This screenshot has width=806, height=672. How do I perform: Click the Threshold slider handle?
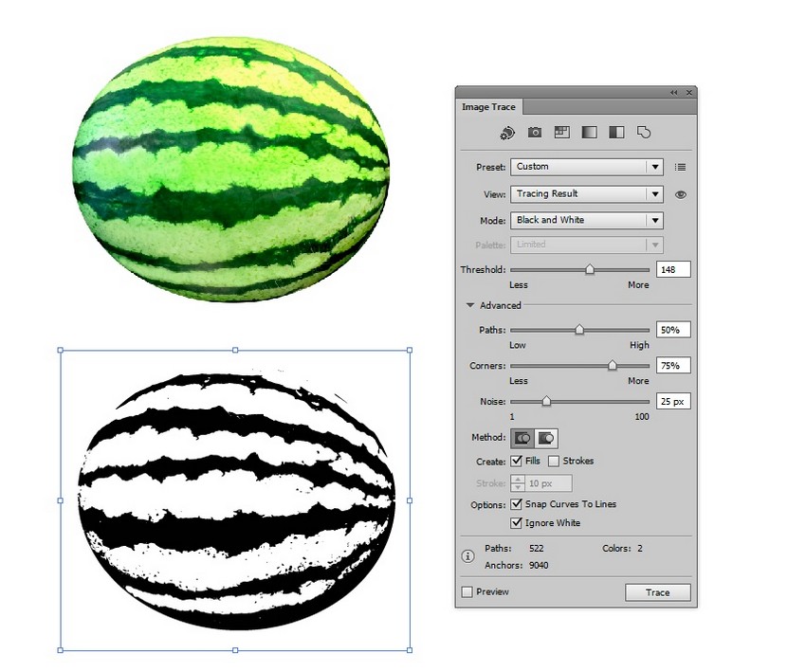590,269
